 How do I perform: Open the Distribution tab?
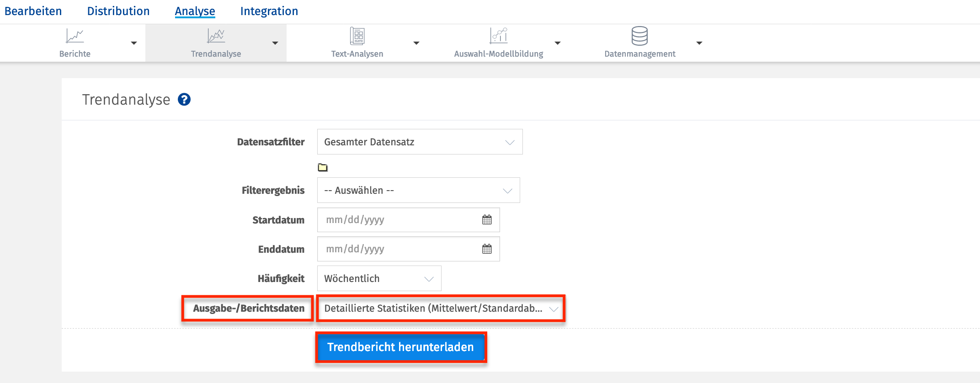point(118,11)
